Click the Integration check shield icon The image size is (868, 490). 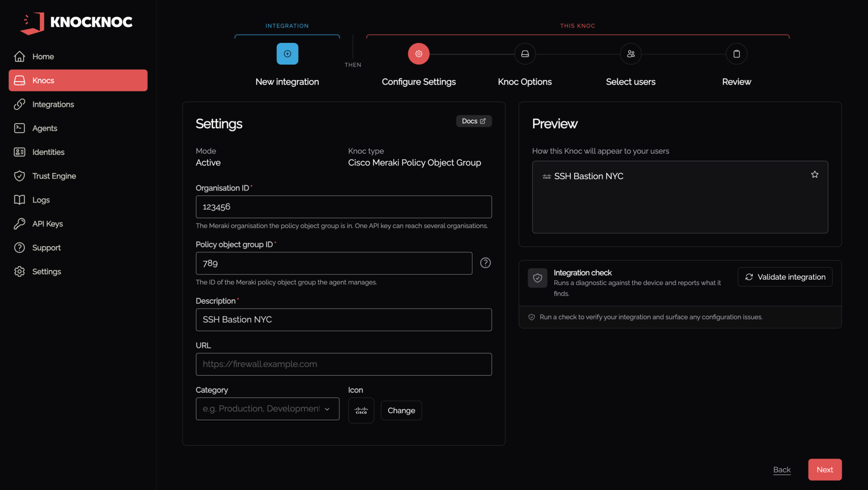538,278
